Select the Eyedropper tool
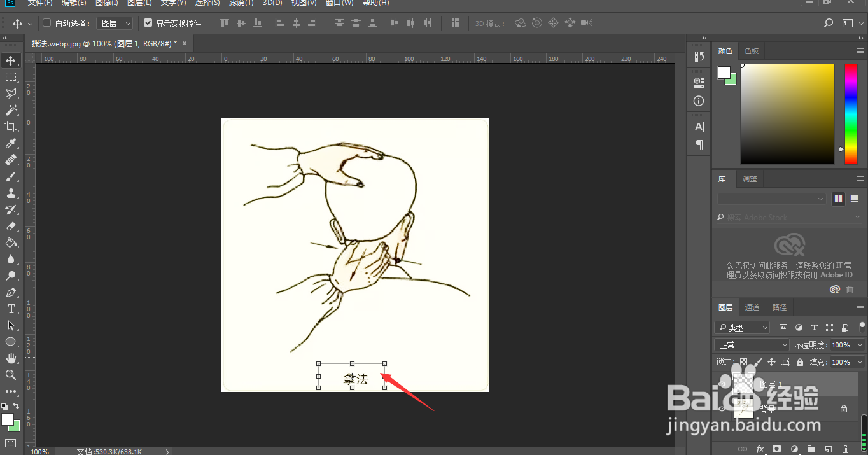 [11, 143]
